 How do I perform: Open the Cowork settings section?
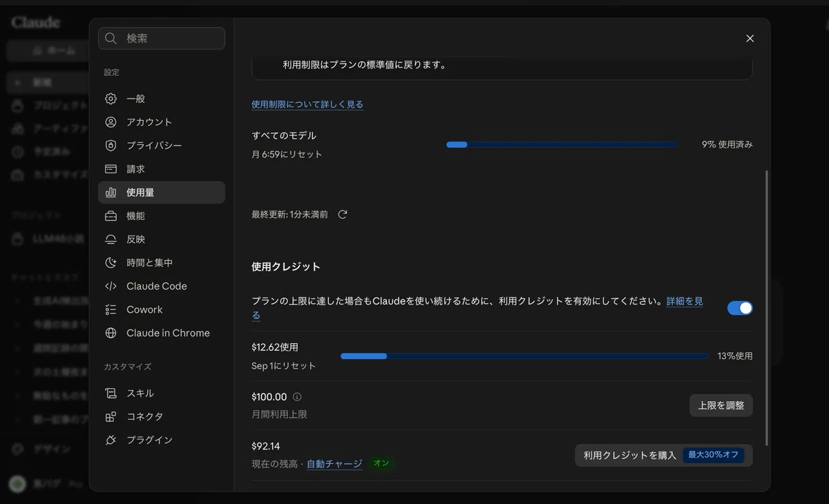(162, 310)
